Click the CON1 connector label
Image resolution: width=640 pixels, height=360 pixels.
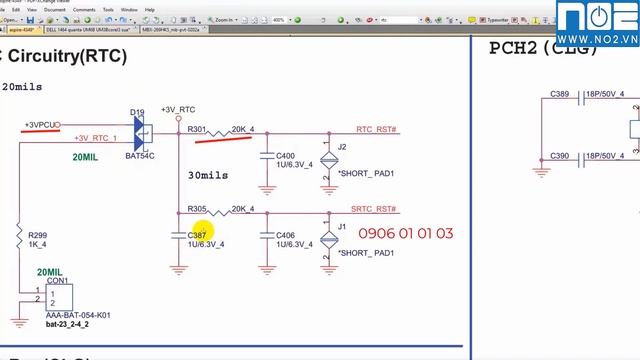58,281
